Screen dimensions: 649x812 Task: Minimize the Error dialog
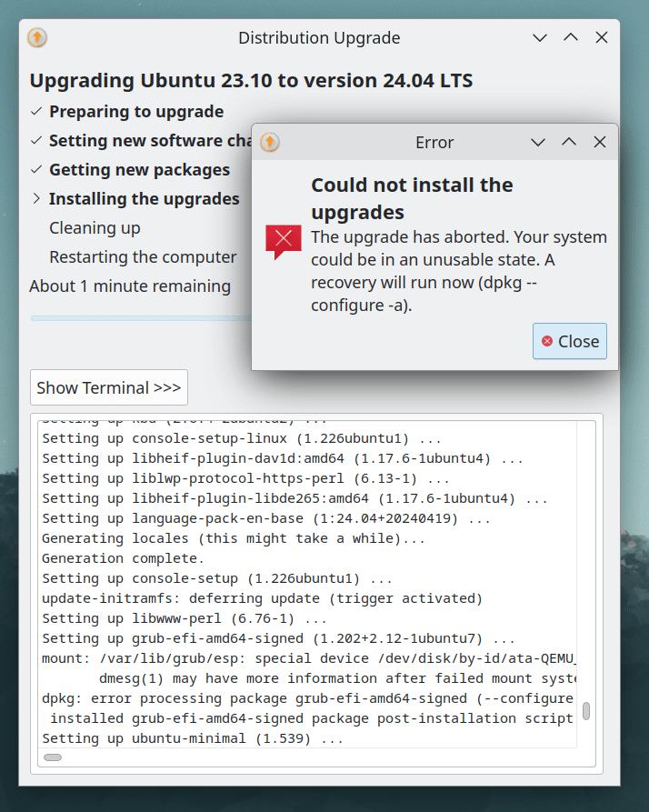pos(538,143)
